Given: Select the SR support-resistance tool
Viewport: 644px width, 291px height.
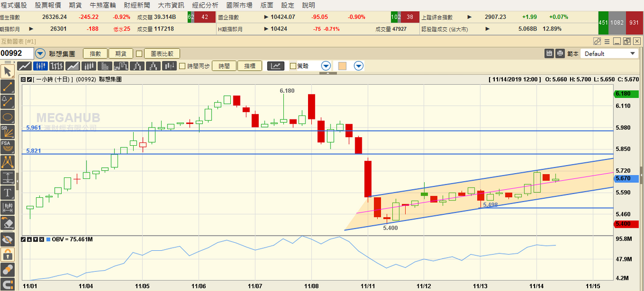Looking at the screenshot, I should 8,132.
